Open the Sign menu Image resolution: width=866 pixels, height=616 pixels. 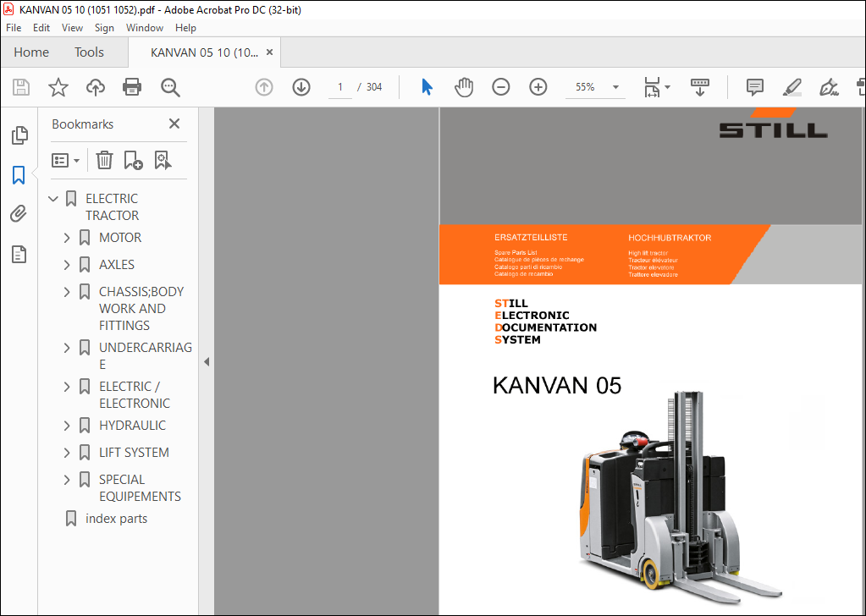(104, 28)
